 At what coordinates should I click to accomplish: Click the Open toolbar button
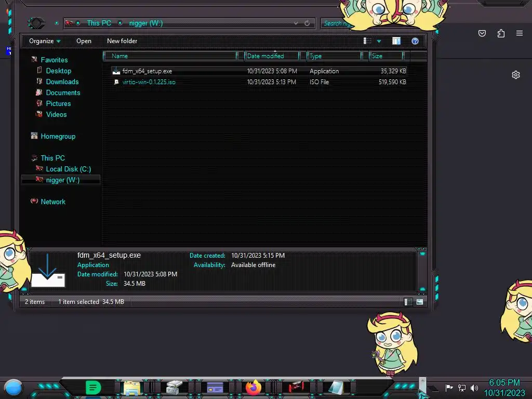pos(84,41)
